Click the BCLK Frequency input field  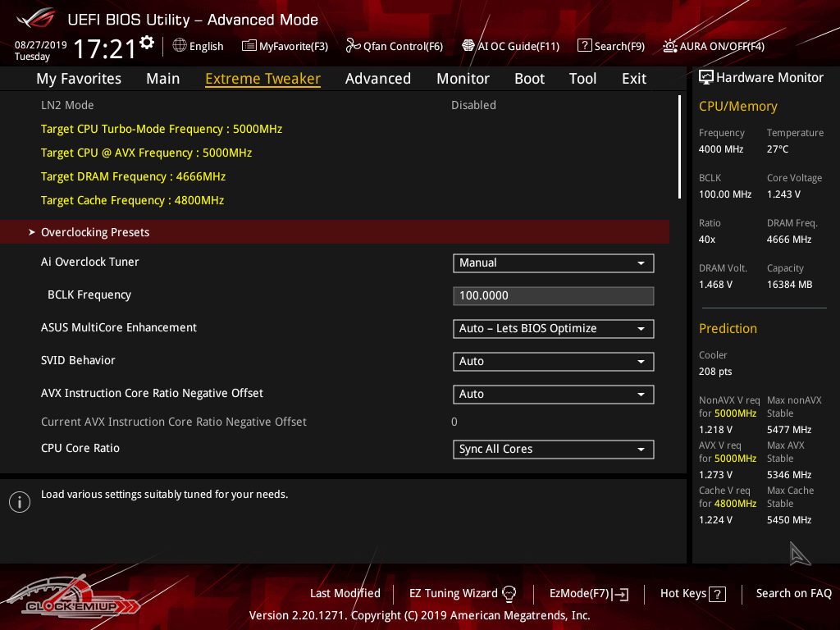[x=553, y=296]
